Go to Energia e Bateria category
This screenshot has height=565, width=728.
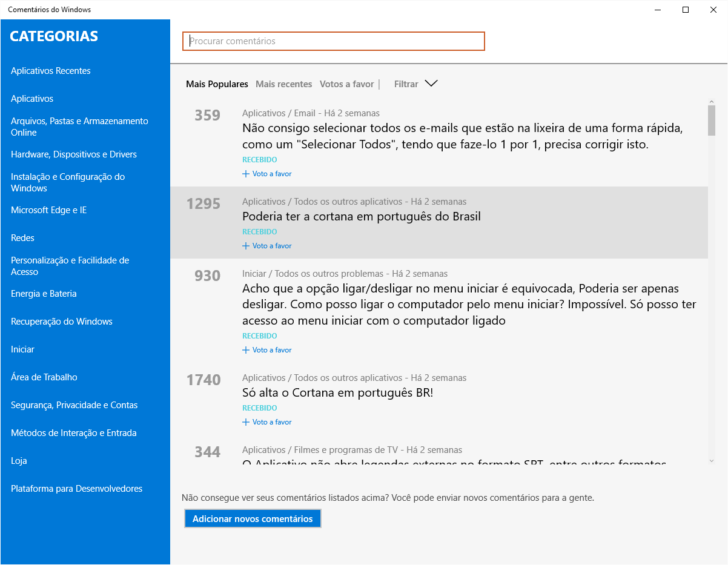[x=44, y=294]
